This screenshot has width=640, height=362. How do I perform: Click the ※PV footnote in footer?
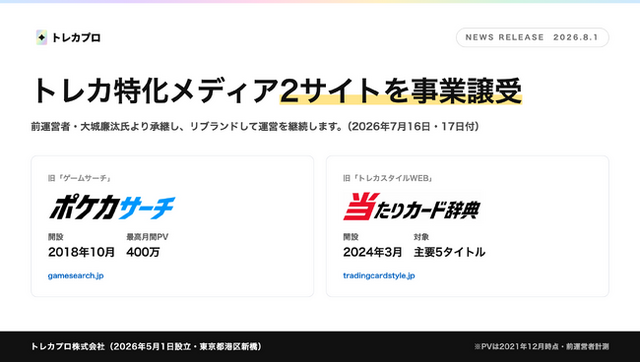[541, 346]
